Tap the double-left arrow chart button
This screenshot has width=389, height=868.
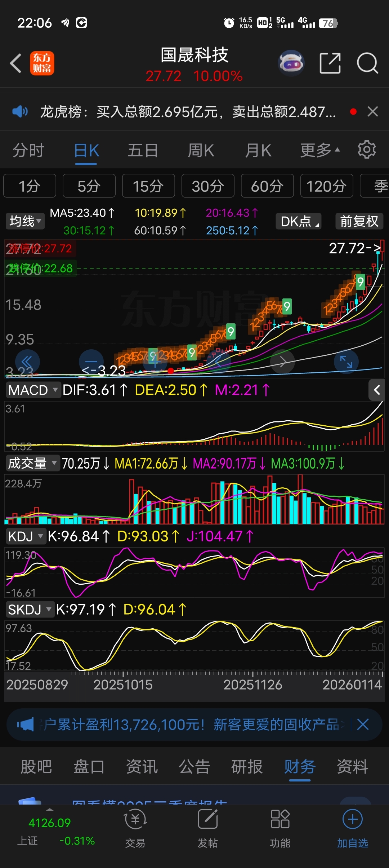point(27,362)
